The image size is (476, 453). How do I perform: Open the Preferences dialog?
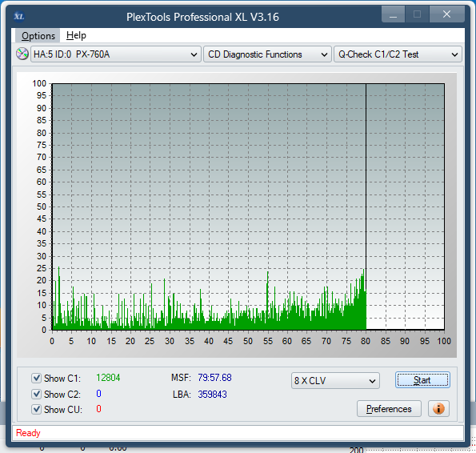pyautogui.click(x=389, y=409)
